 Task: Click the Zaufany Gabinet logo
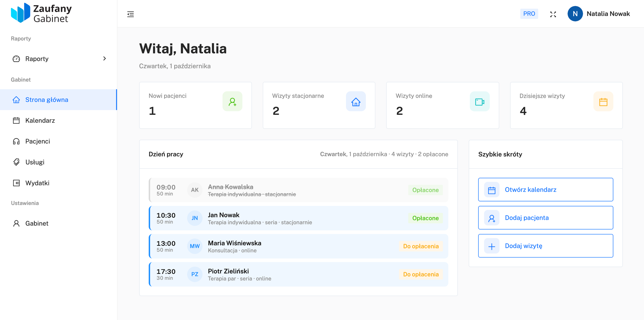pos(41,13)
